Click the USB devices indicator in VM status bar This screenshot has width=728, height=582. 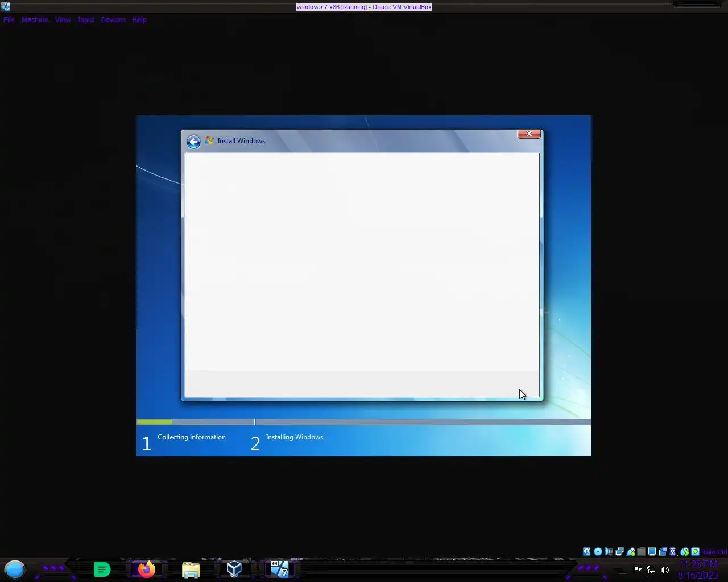point(630,551)
